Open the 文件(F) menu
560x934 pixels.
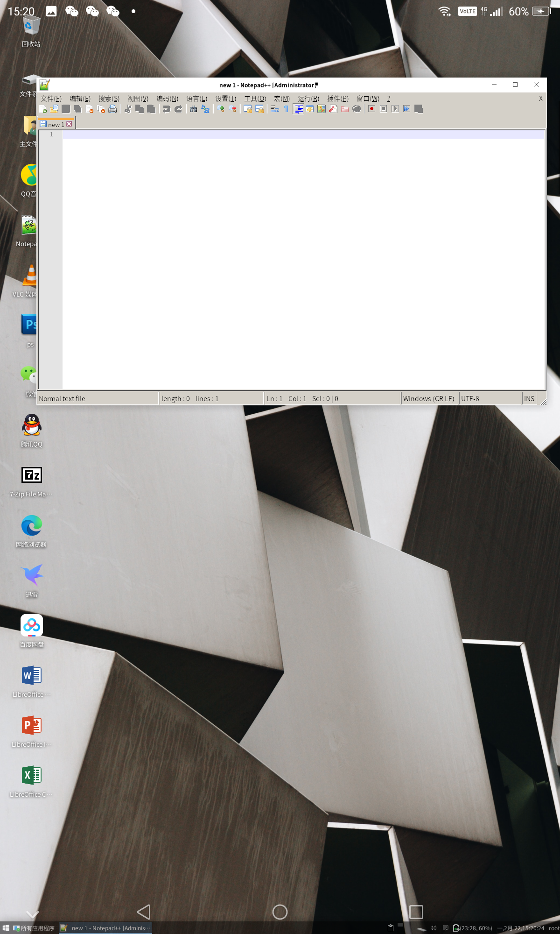(51, 99)
